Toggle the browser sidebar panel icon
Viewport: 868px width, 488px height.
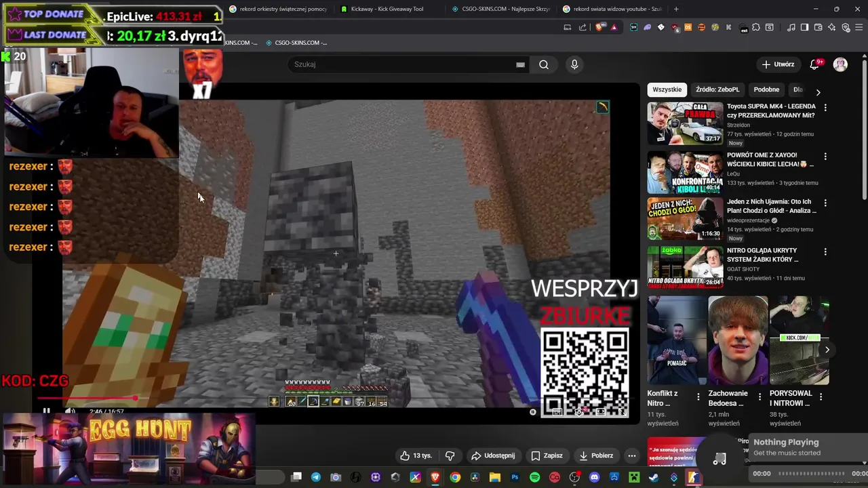(x=804, y=27)
